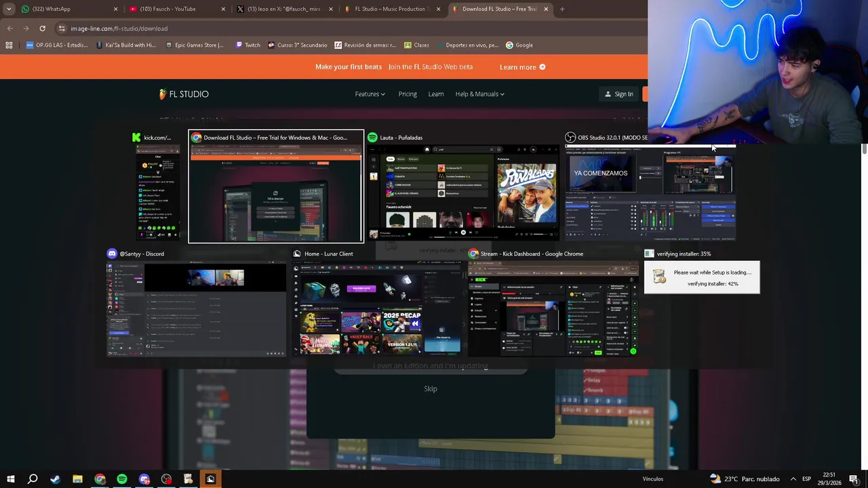Reload the current Chrome page
Screen dimensions: 868x488
42,28
